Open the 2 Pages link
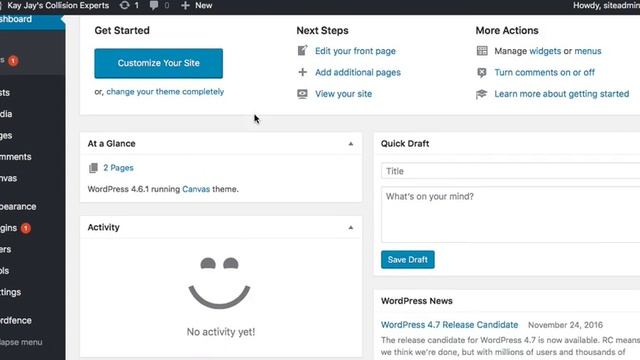The height and width of the screenshot is (360, 640). (118, 168)
